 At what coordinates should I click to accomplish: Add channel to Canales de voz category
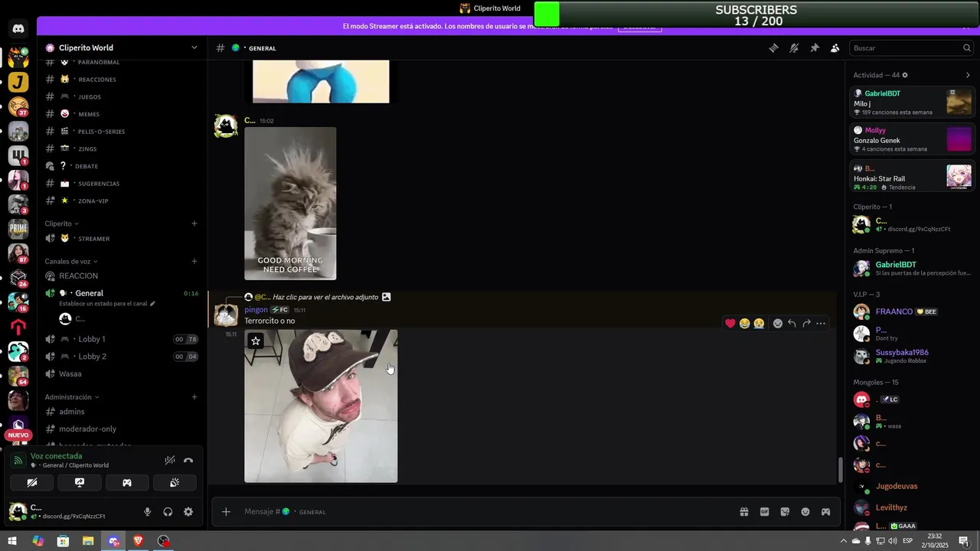tap(194, 261)
